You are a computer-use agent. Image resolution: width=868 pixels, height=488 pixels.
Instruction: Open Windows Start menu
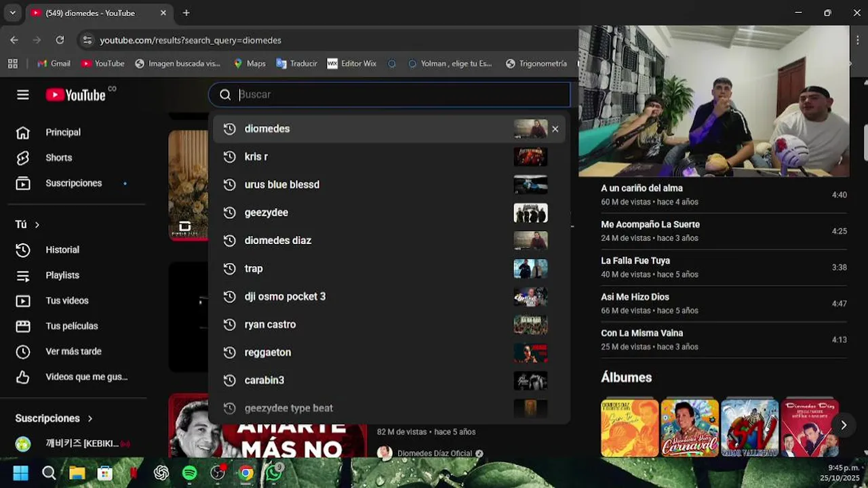click(21, 473)
